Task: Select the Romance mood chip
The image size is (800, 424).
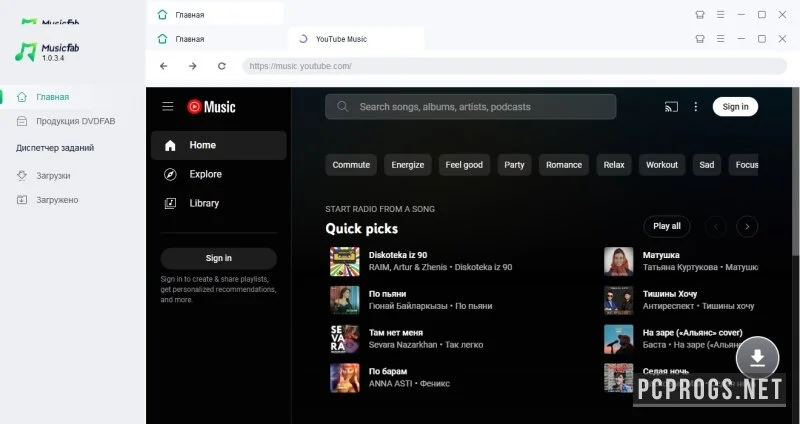Action: (x=564, y=165)
